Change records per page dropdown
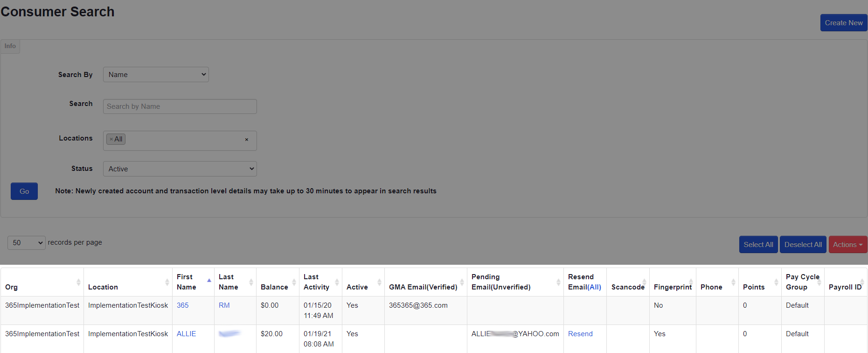Screen dimensions: 868x353 27,243
